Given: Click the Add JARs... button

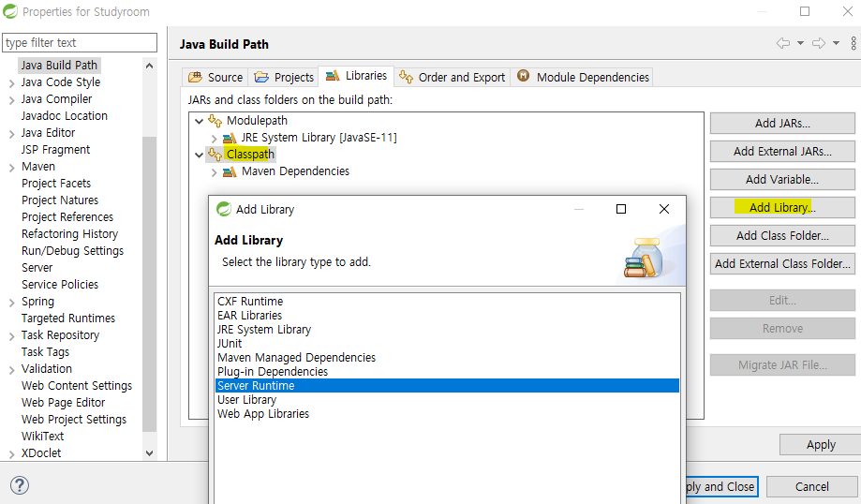Looking at the screenshot, I should [x=782, y=124].
